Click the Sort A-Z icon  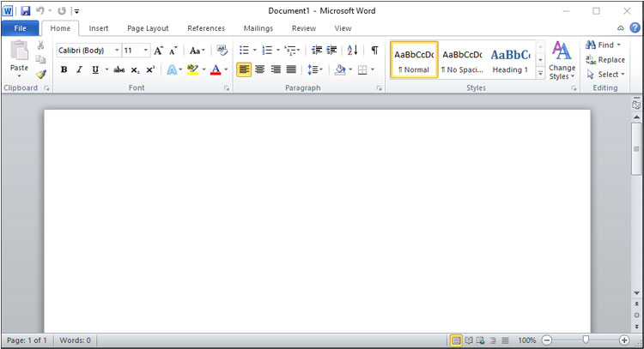tap(352, 50)
